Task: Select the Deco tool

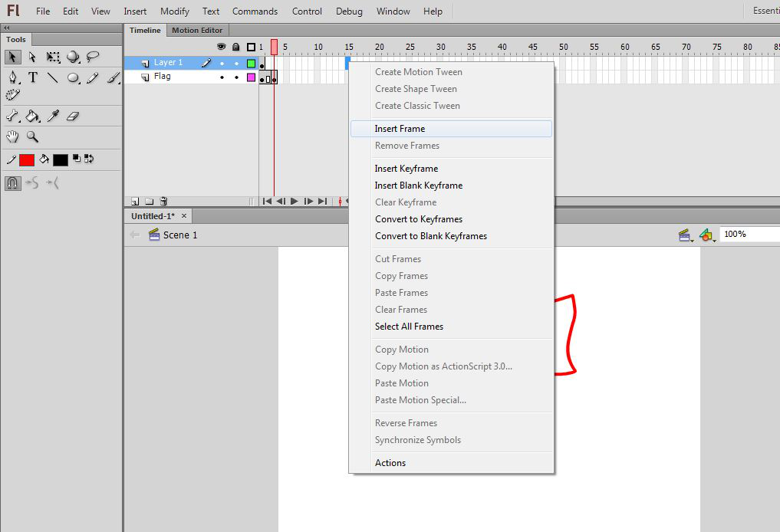Action: pos(12,94)
